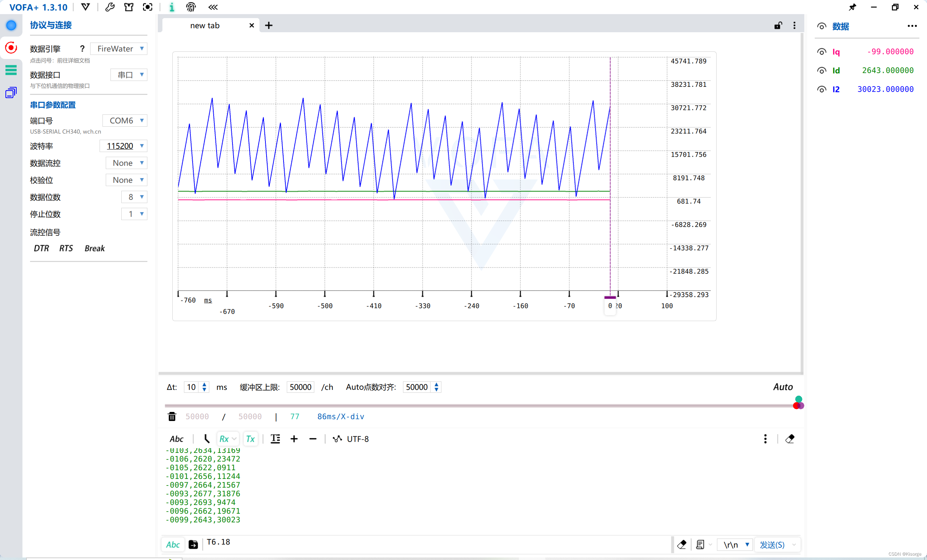Screen dimensions: 927x560
Task: Click the trash icon to clear buffer
Action: pyautogui.click(x=172, y=416)
